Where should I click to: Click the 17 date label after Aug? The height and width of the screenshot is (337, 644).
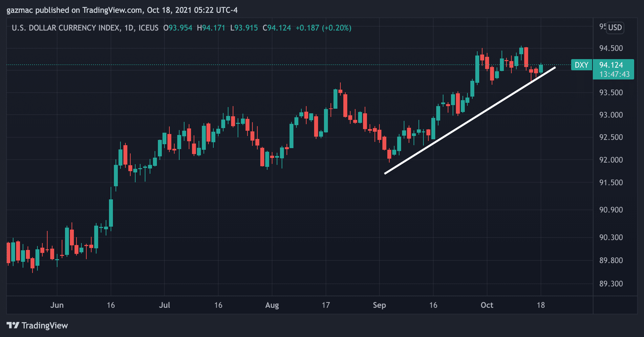(x=326, y=305)
